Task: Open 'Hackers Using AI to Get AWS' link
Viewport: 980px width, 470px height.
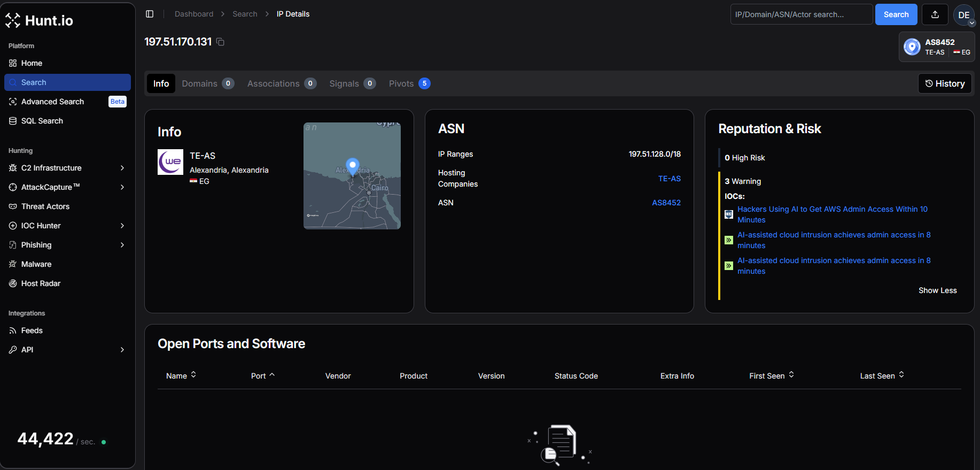Action: point(833,214)
